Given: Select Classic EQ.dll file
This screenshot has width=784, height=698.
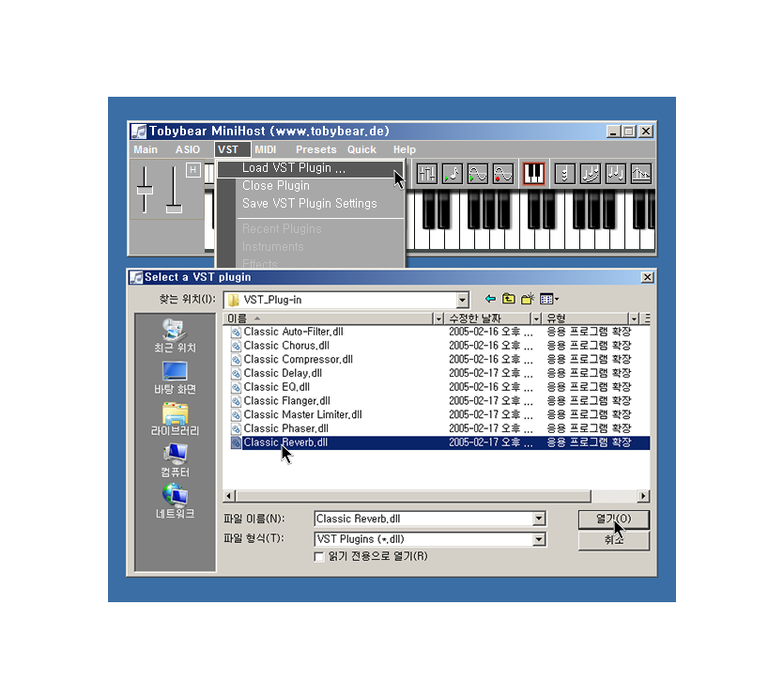Looking at the screenshot, I should pos(276,387).
